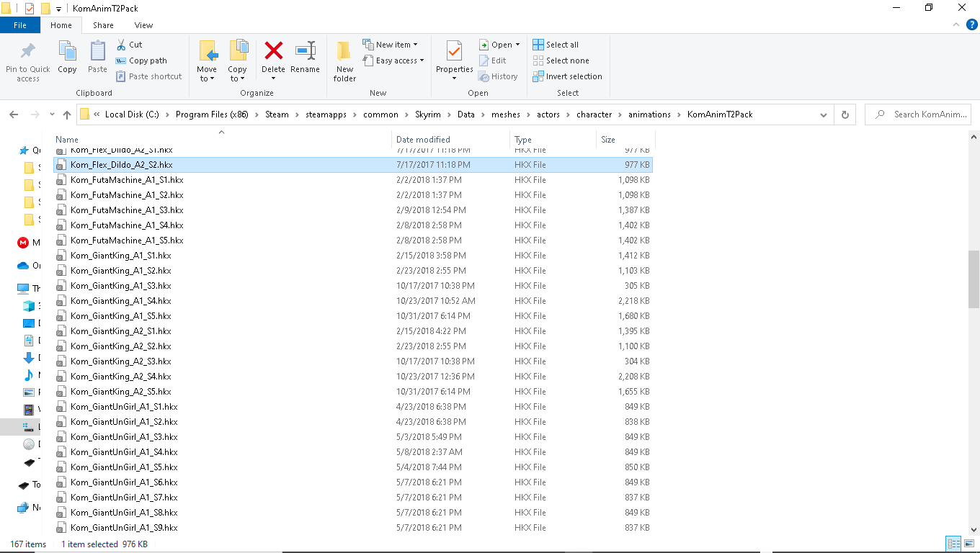Image resolution: width=980 pixels, height=553 pixels.
Task: Click the Rename icon in Organize group
Action: [305, 50]
